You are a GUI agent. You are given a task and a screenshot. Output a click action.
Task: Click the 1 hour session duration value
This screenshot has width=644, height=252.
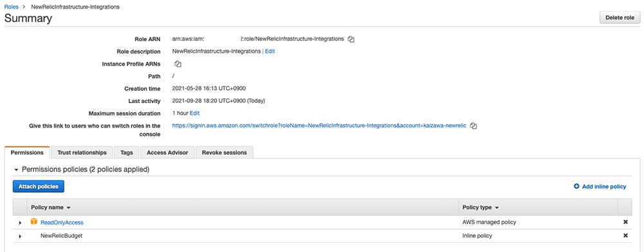click(x=180, y=113)
